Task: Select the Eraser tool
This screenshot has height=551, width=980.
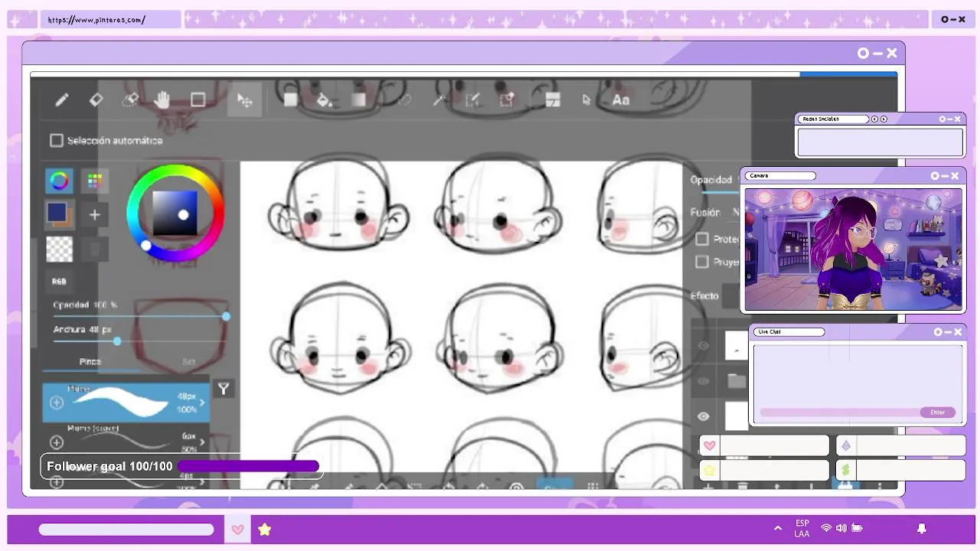Action: tap(96, 99)
